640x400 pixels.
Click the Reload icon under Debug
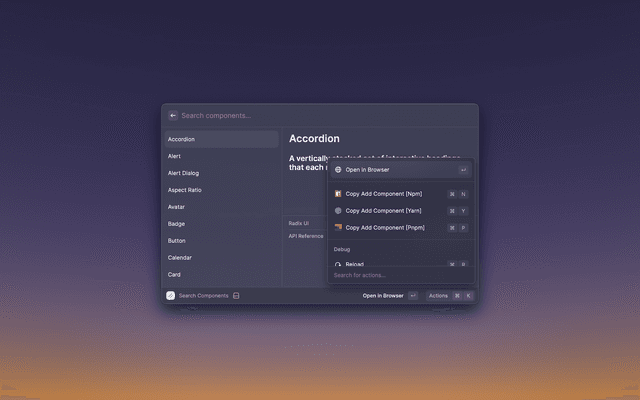coord(338,264)
